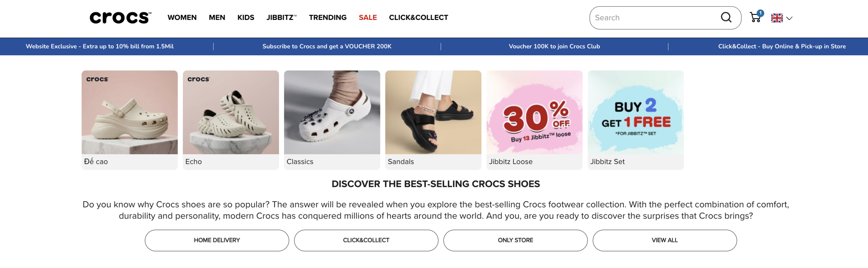Screen dimensions: 868x268
Task: Expand the language dropdown chevron
Action: (x=789, y=18)
